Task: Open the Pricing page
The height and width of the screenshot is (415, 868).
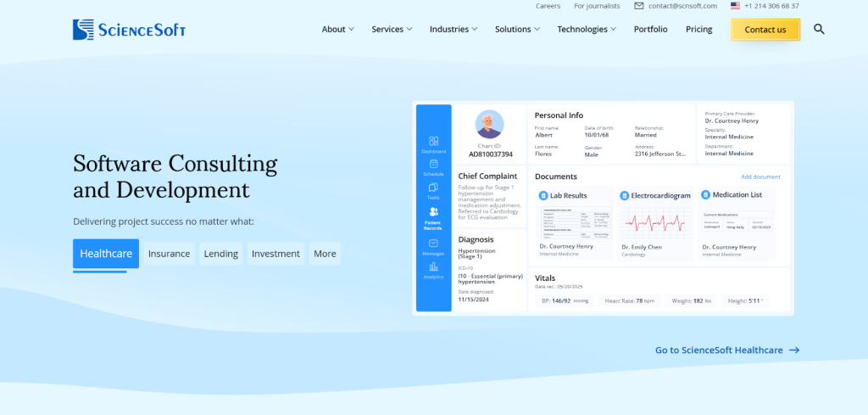Action: pyautogui.click(x=699, y=30)
